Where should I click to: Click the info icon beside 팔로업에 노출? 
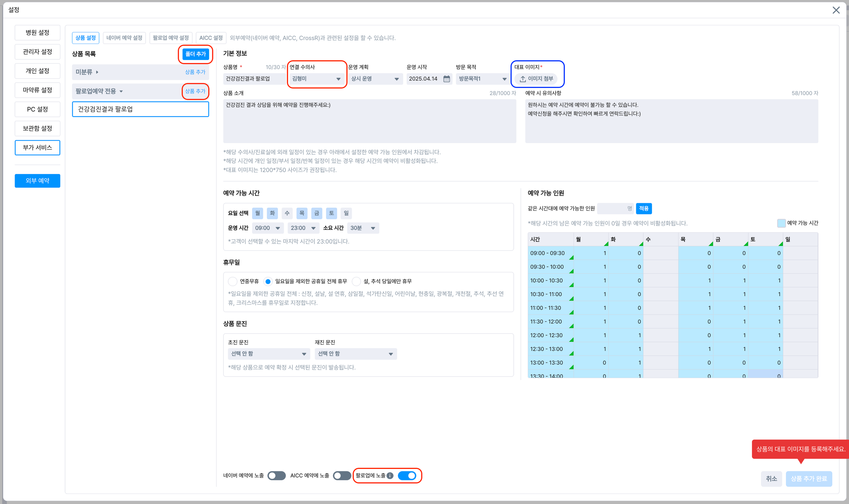tap(390, 475)
